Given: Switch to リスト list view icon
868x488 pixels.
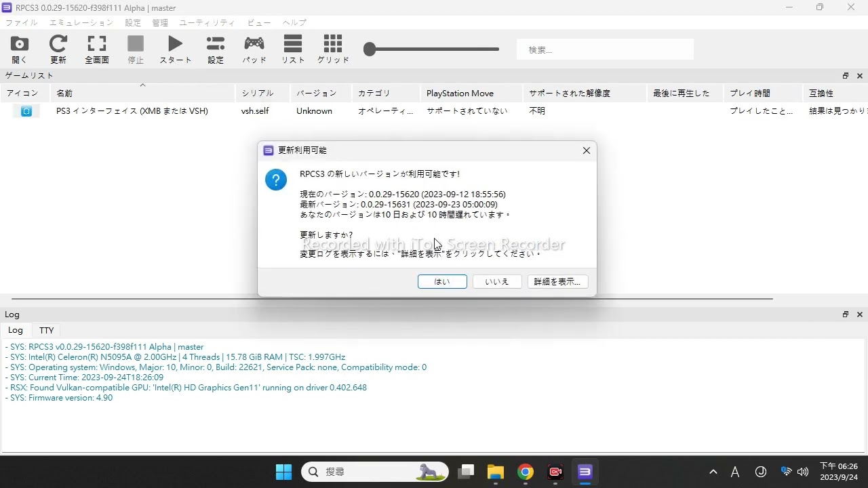Looking at the screenshot, I should [x=293, y=49].
